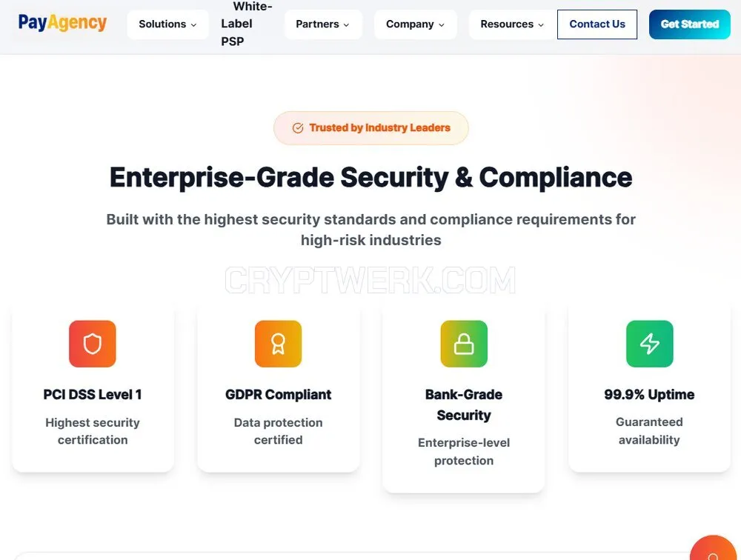Click the Enterprise-Grade Security & Compliance heading

point(371,178)
